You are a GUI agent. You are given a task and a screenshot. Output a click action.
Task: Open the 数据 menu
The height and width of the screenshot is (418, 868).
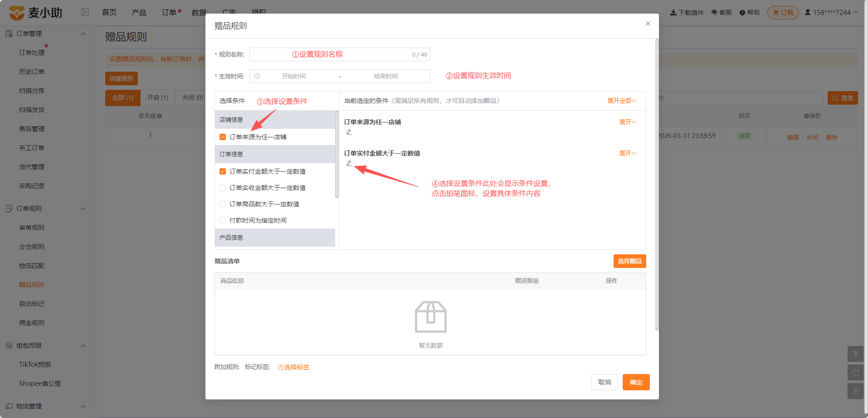point(199,12)
